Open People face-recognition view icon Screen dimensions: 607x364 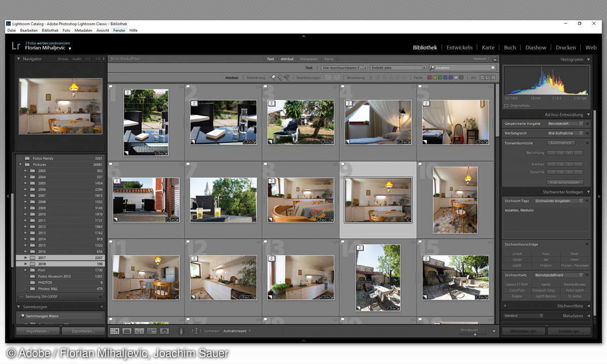pyautogui.click(x=164, y=331)
